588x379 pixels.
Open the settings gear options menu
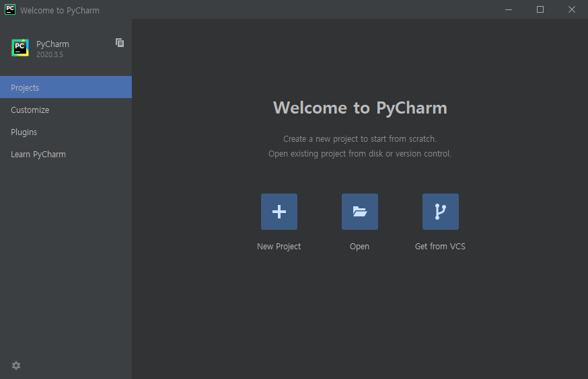click(x=16, y=366)
